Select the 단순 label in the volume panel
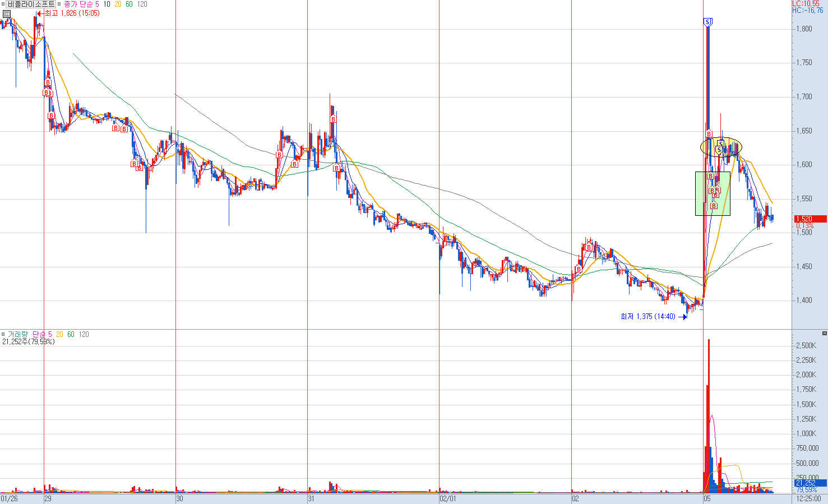The image size is (828, 504). click(39, 334)
